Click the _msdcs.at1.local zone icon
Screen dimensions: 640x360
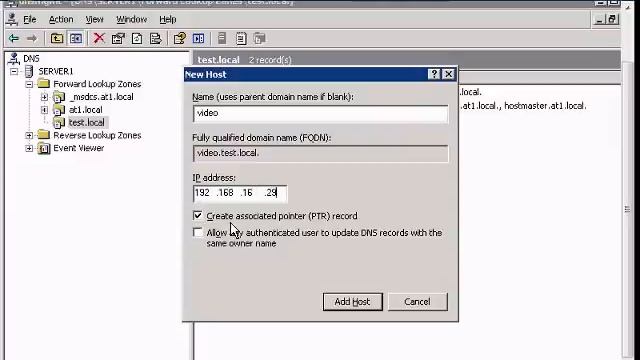(x=59, y=97)
